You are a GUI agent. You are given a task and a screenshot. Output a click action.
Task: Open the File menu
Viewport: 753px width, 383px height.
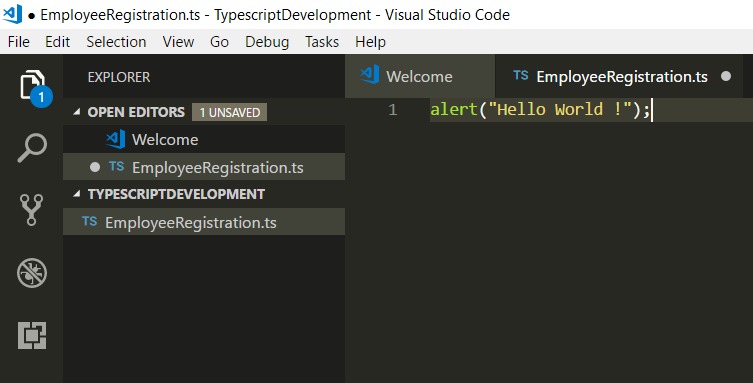19,42
